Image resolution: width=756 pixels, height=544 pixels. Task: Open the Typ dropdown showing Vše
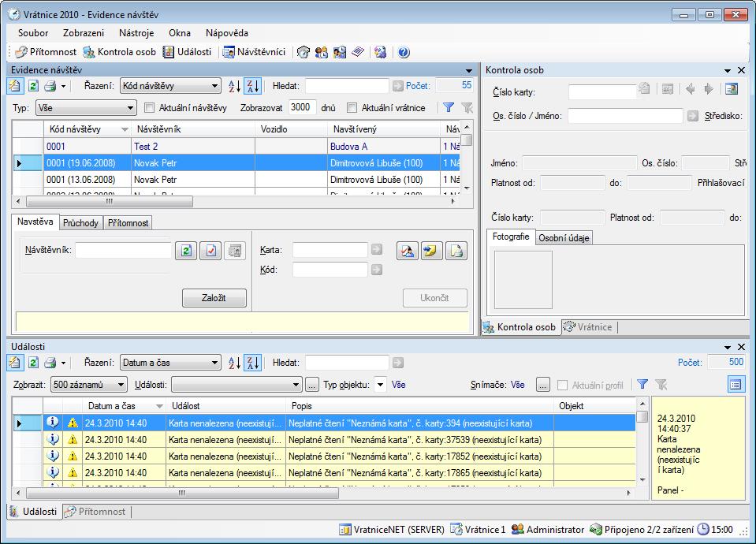point(86,107)
